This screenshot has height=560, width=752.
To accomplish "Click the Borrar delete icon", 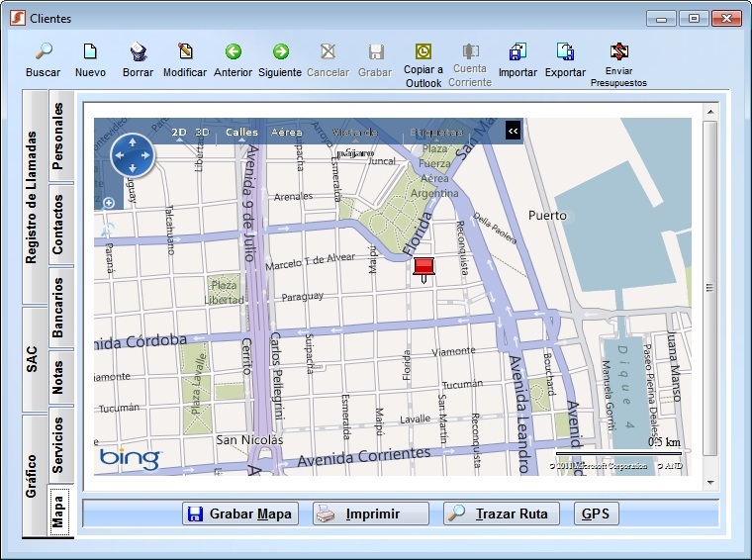I will coord(139,52).
